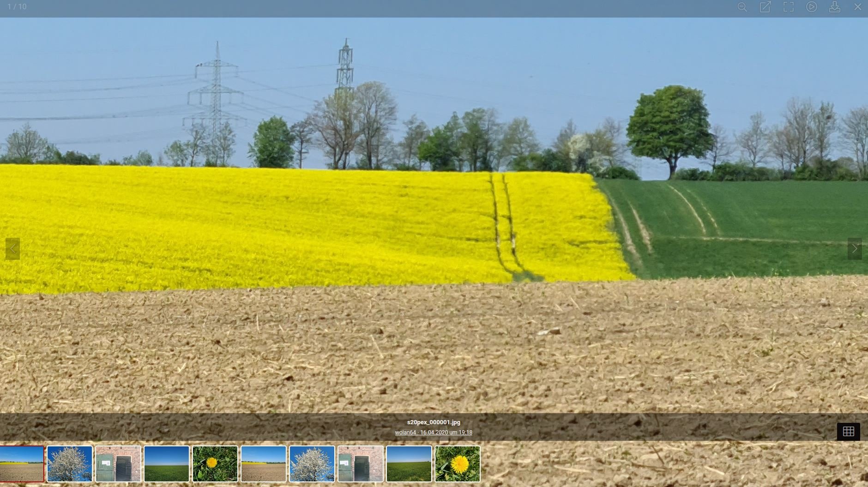This screenshot has height=487, width=868.
Task: Zoom out using the magnifier icon
Action: tap(742, 7)
